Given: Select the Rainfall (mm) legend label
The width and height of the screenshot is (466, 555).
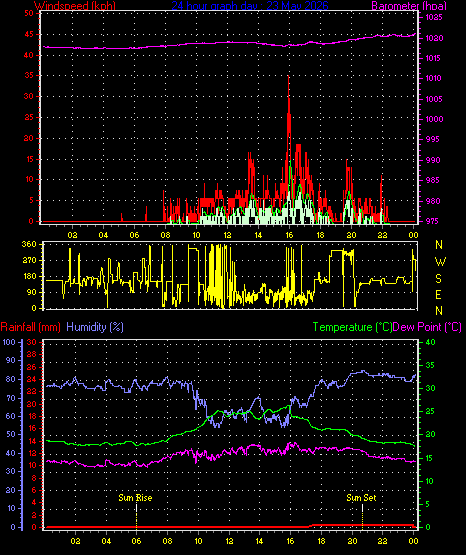Looking at the screenshot, I should (30, 327).
